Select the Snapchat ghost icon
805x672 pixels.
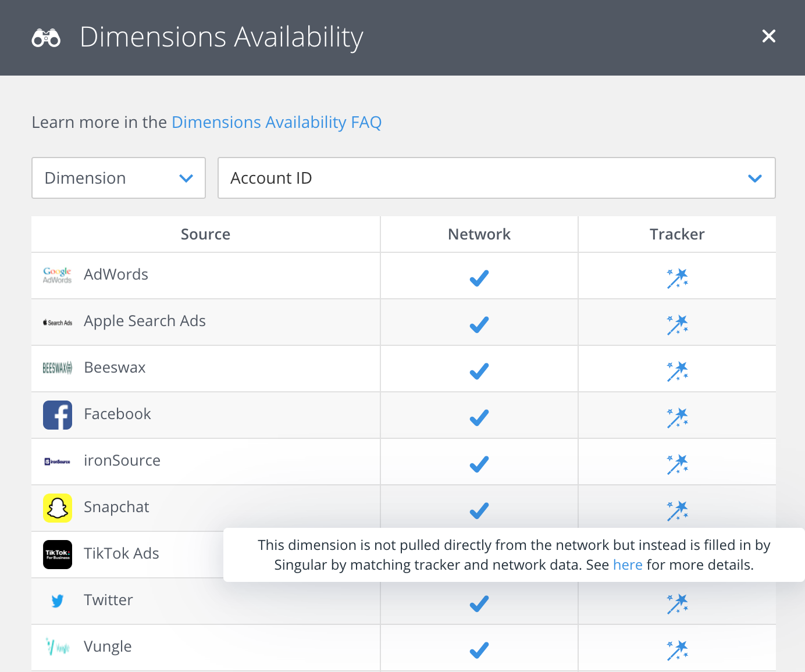57,507
